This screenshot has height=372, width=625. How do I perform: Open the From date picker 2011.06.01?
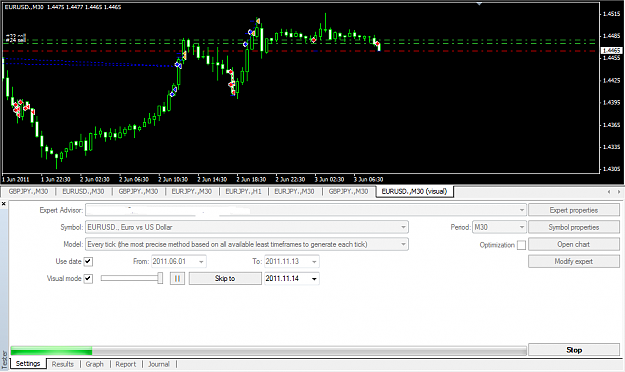point(201,262)
